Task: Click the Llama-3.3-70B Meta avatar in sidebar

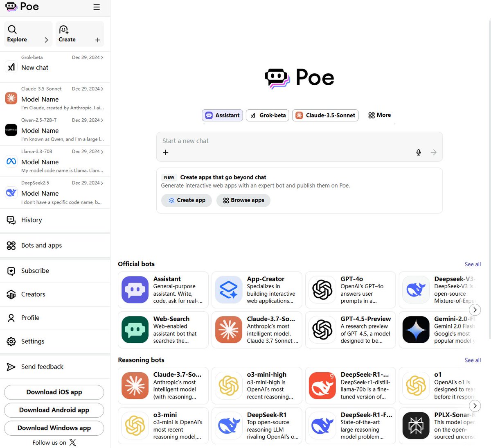Action: click(x=11, y=161)
